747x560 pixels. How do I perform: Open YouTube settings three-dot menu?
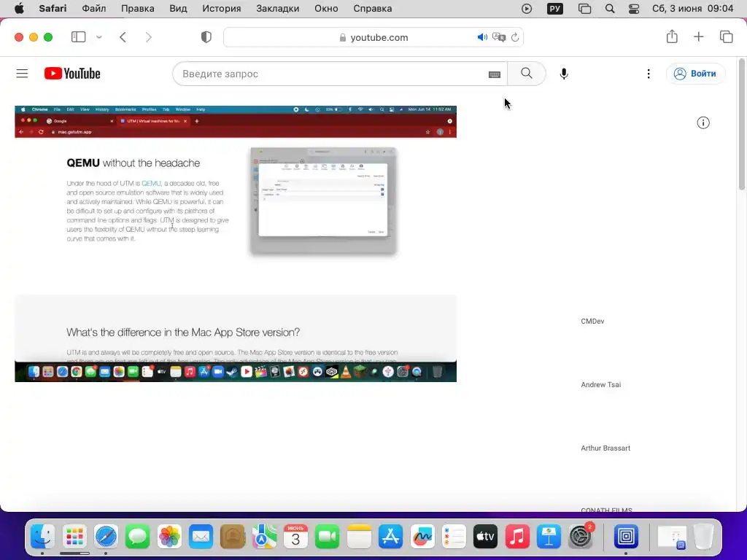649,74
